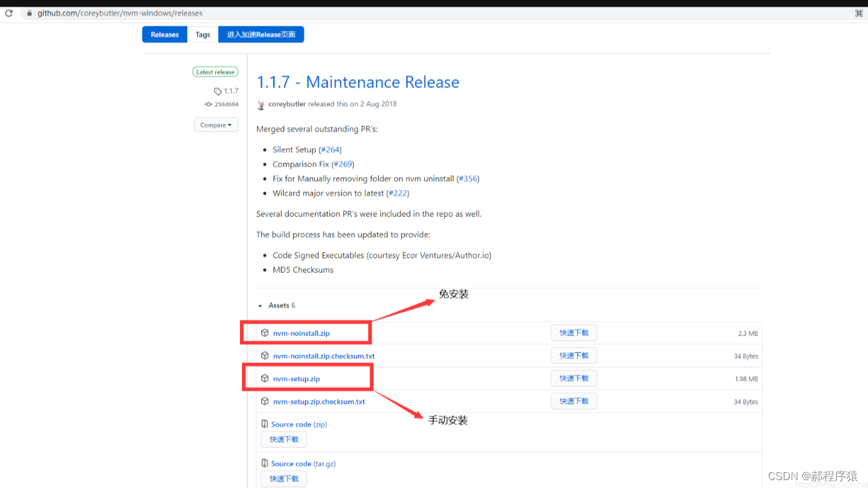Click the browser reload icon
The image size is (868, 488).
pos(9,13)
